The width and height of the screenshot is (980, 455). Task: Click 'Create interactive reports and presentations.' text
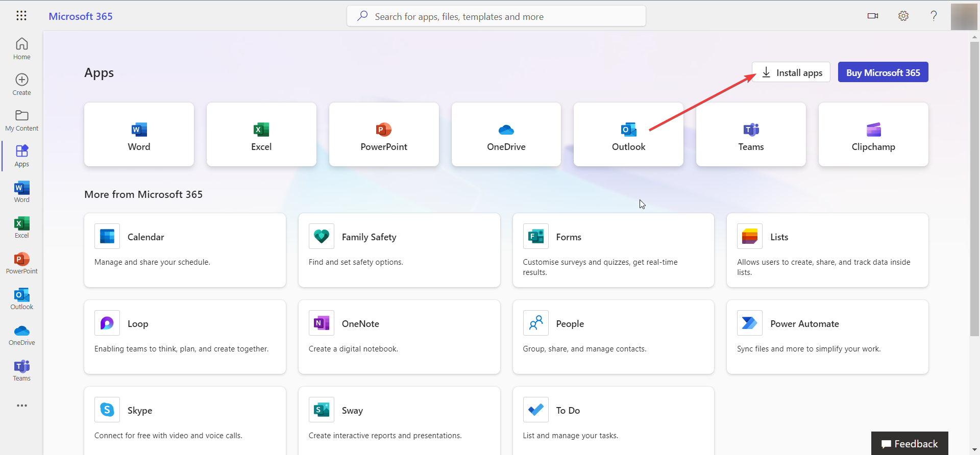(x=385, y=436)
